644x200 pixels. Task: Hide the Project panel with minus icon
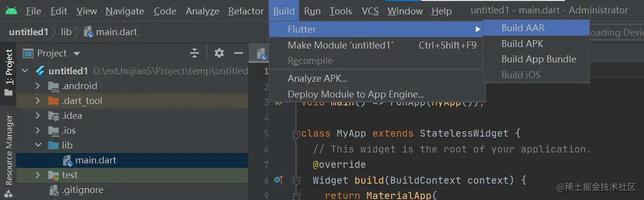pyautogui.click(x=239, y=53)
